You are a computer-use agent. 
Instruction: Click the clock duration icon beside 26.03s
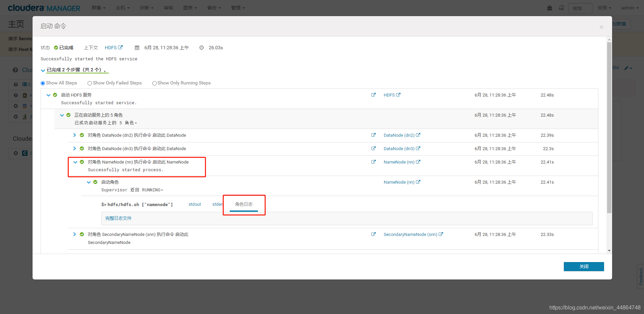click(x=202, y=48)
